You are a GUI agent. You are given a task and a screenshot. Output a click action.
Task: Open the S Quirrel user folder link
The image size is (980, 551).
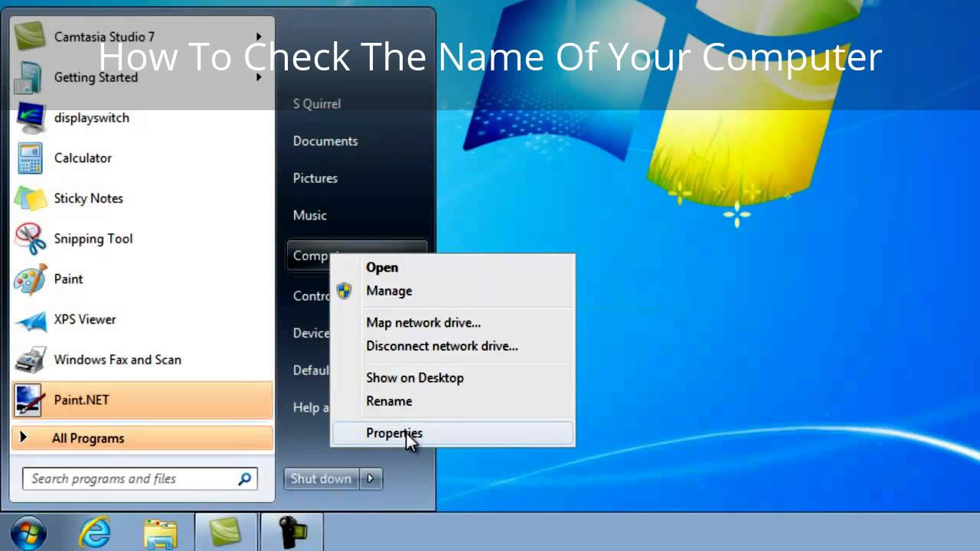pyautogui.click(x=317, y=104)
